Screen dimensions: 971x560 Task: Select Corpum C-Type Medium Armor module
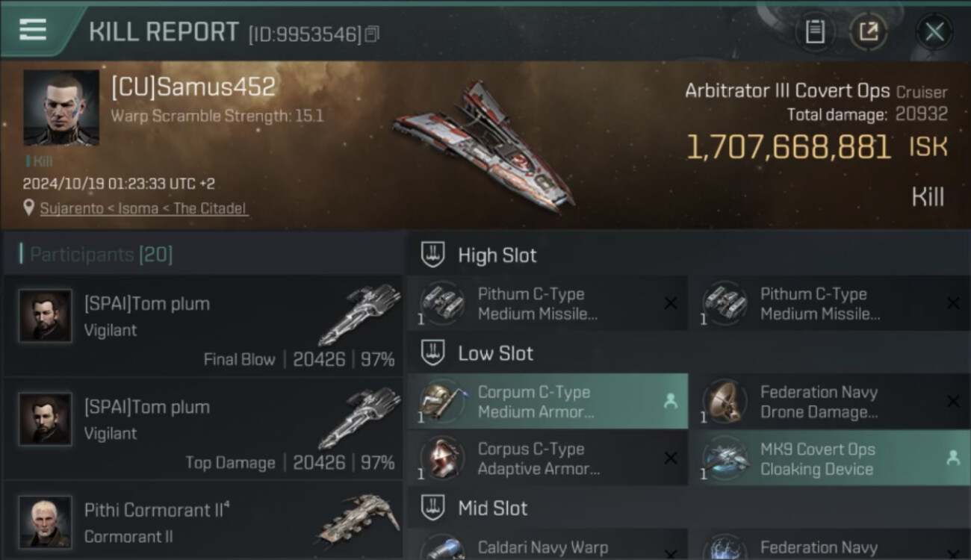coord(547,402)
